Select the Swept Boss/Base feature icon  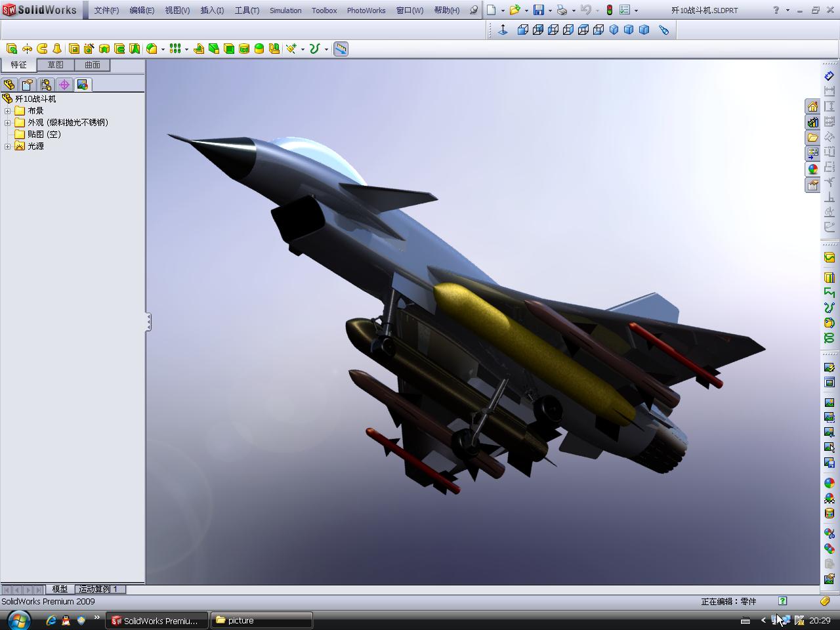(x=42, y=49)
